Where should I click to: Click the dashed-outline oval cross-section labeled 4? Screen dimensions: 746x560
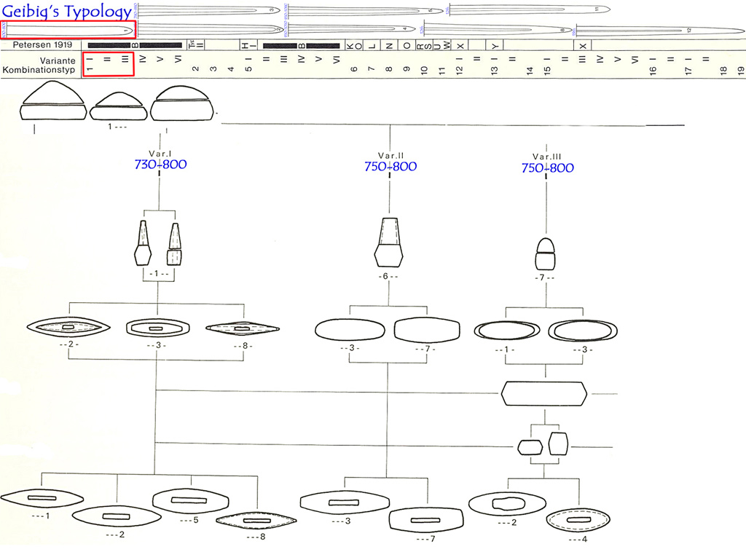(x=578, y=522)
